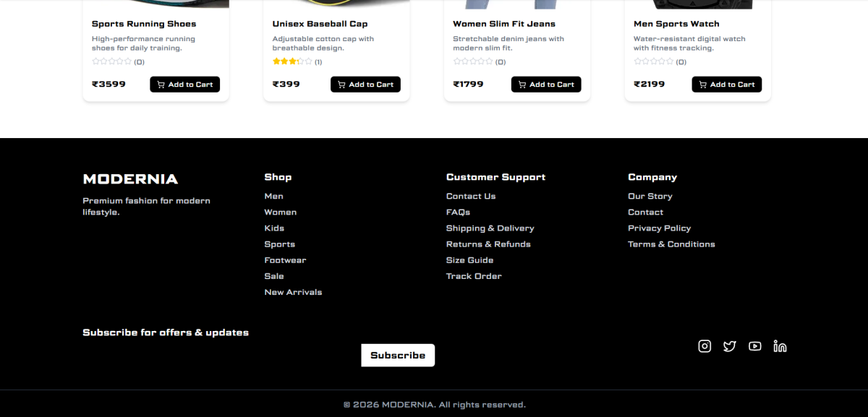Select Footwear in the Shop footer
The height and width of the screenshot is (417, 868).
coord(285,260)
